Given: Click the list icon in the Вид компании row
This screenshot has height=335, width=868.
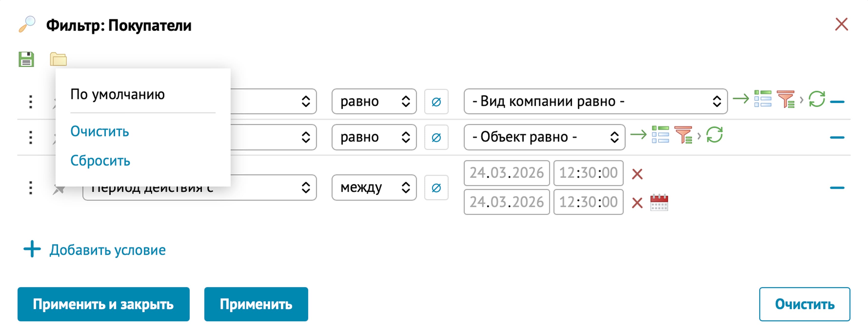Looking at the screenshot, I should [x=762, y=99].
